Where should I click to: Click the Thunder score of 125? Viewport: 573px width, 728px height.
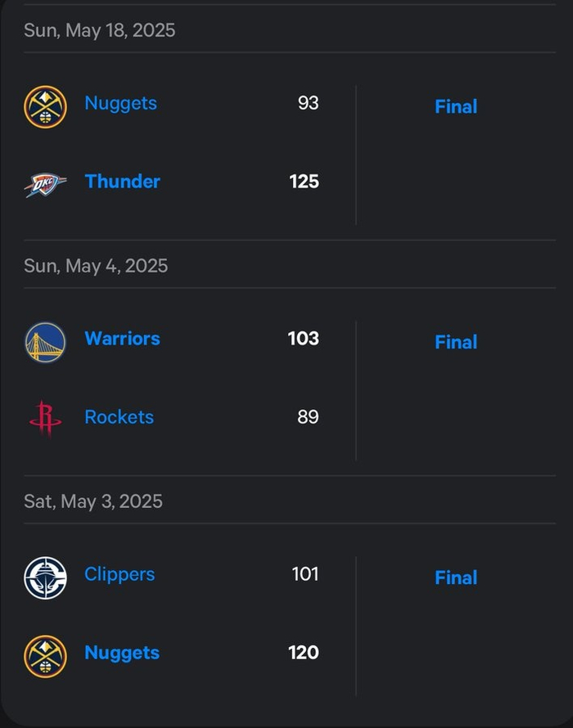pyautogui.click(x=304, y=182)
